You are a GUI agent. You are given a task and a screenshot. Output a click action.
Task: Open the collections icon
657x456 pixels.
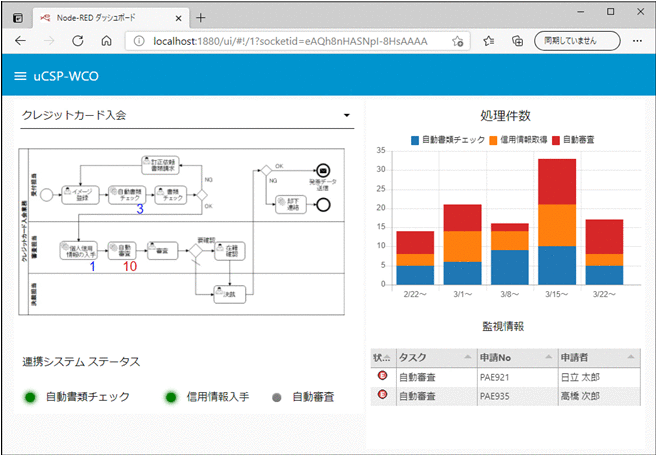[x=518, y=41]
